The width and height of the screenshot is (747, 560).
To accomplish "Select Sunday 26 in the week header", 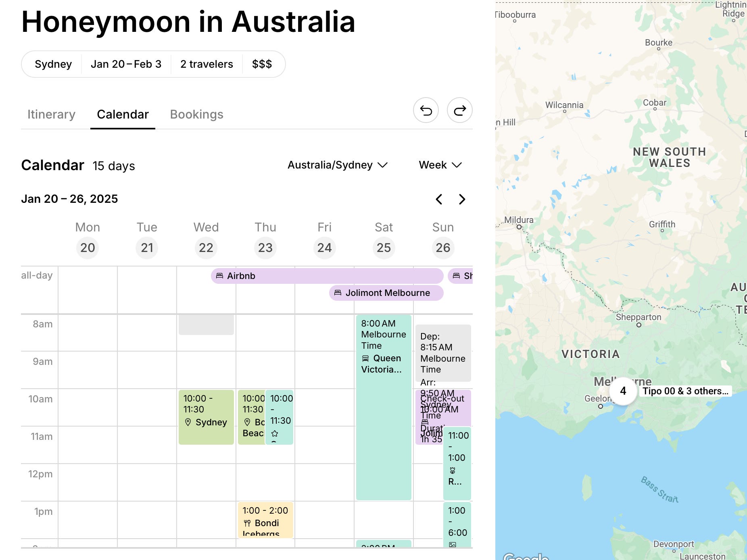I will point(443,248).
